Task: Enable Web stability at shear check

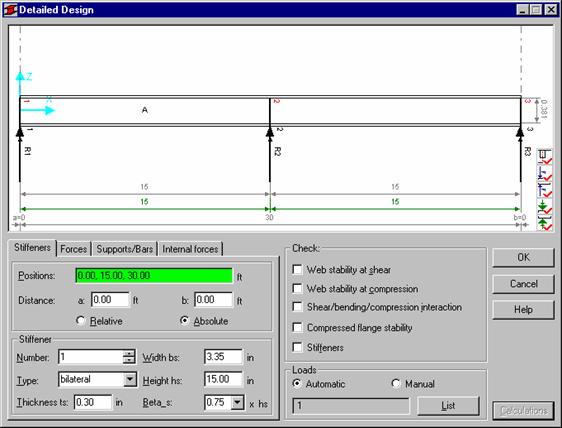Action: [297, 270]
